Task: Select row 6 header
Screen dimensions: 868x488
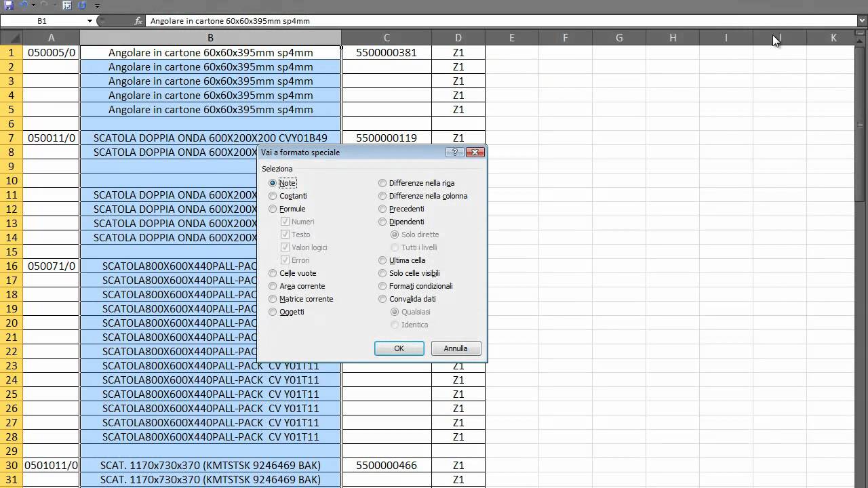Action: 12,123
